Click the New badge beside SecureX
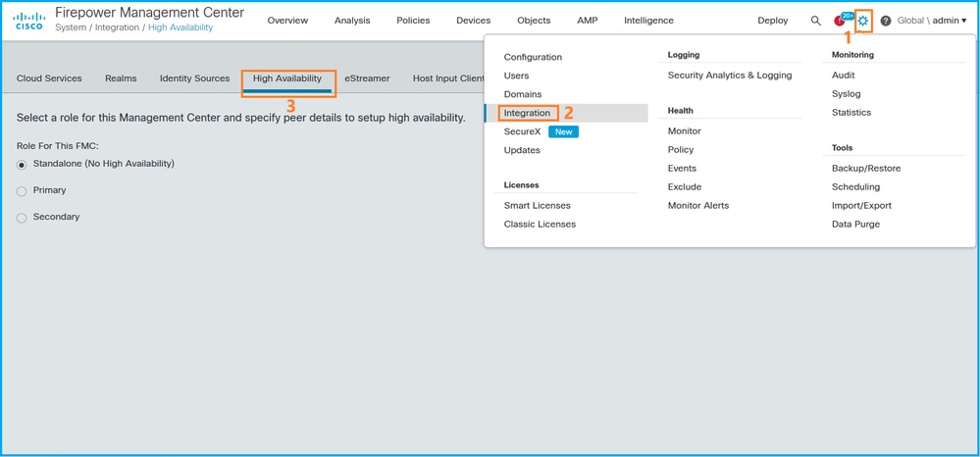This screenshot has height=457, width=980. tap(563, 132)
